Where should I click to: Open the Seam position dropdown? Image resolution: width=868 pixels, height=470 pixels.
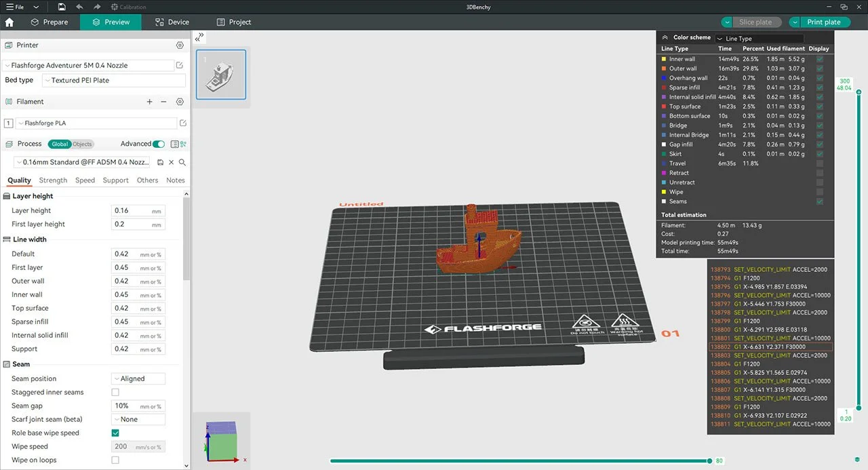click(x=138, y=378)
